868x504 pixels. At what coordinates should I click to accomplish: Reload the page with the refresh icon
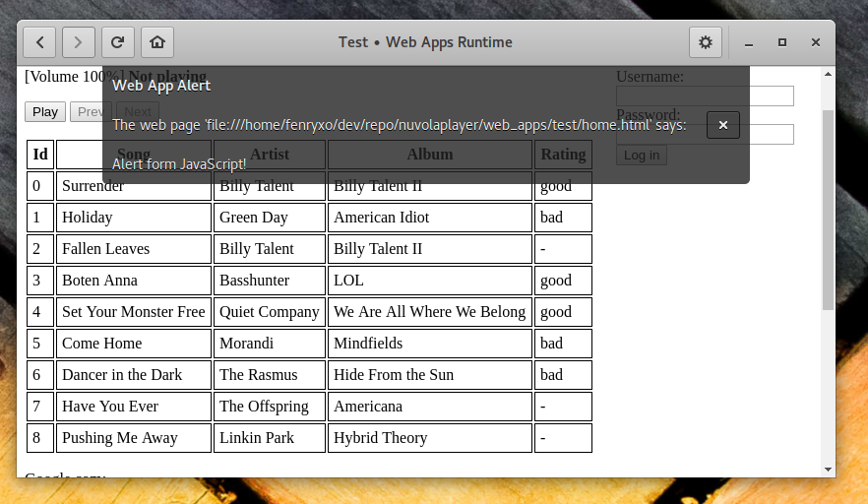pyautogui.click(x=118, y=42)
